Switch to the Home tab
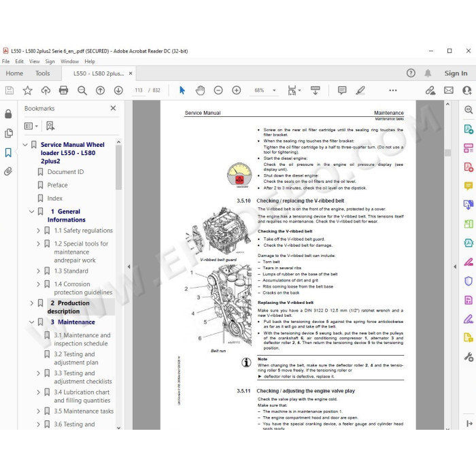The height and width of the screenshot is (476, 476). pyautogui.click(x=14, y=73)
